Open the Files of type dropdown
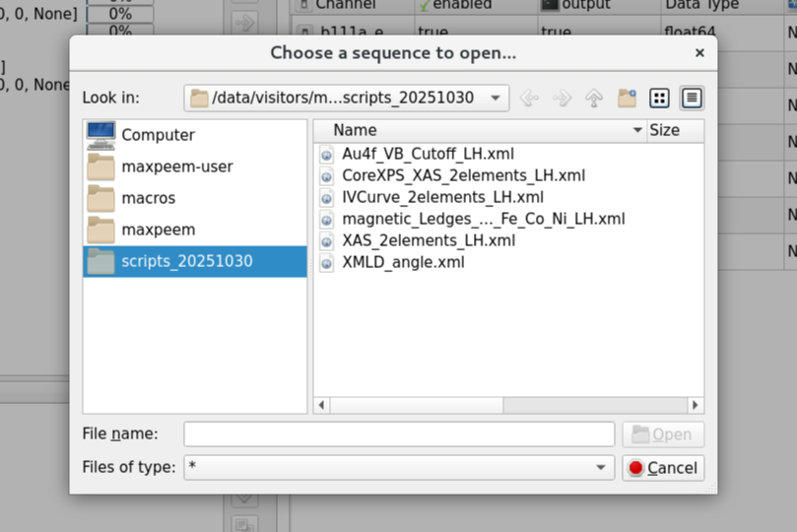This screenshot has height=532, width=797. click(600, 468)
